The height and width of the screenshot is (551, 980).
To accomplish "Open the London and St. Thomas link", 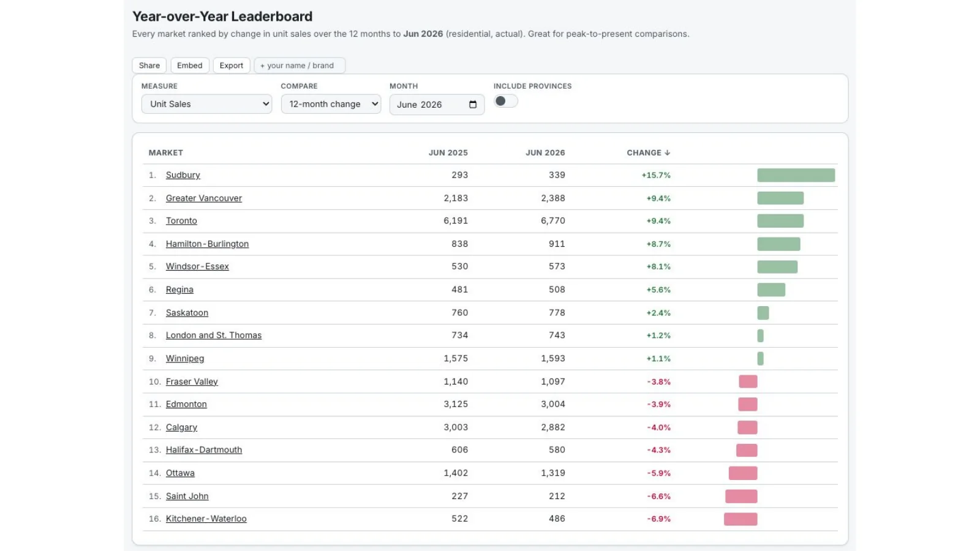I will click(214, 335).
